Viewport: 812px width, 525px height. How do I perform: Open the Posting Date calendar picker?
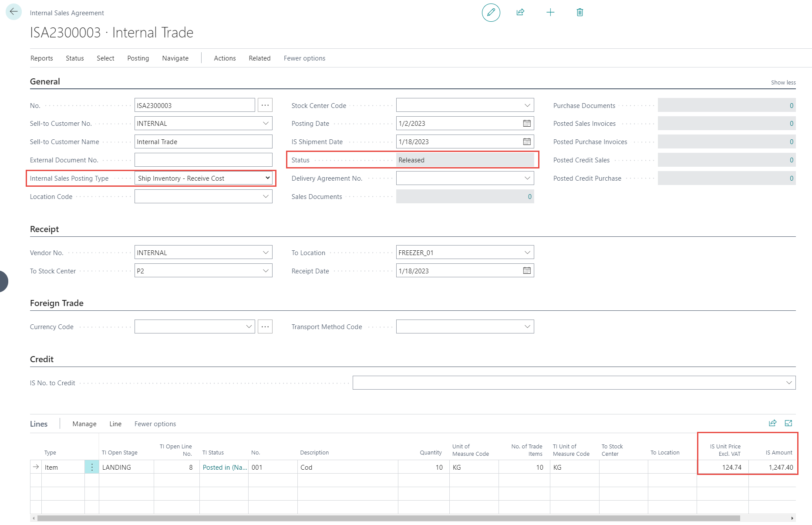coord(527,124)
